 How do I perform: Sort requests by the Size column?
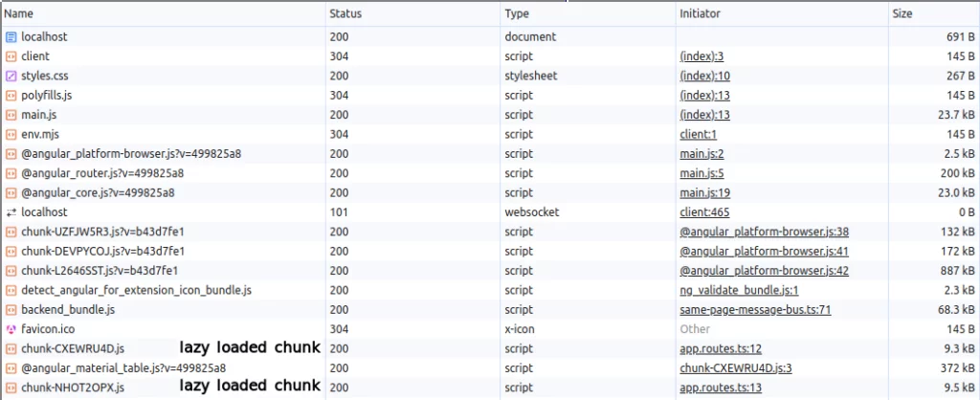coord(902,14)
